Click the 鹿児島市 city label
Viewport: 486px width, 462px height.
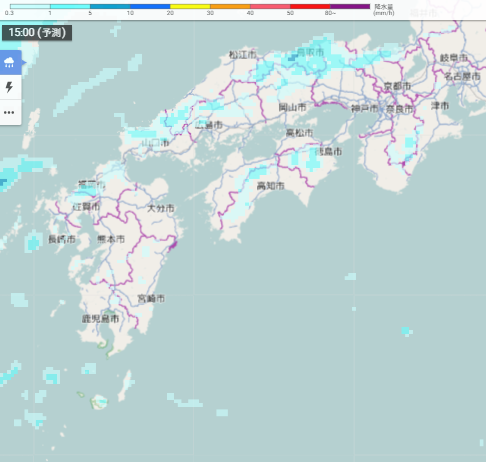coord(100,319)
